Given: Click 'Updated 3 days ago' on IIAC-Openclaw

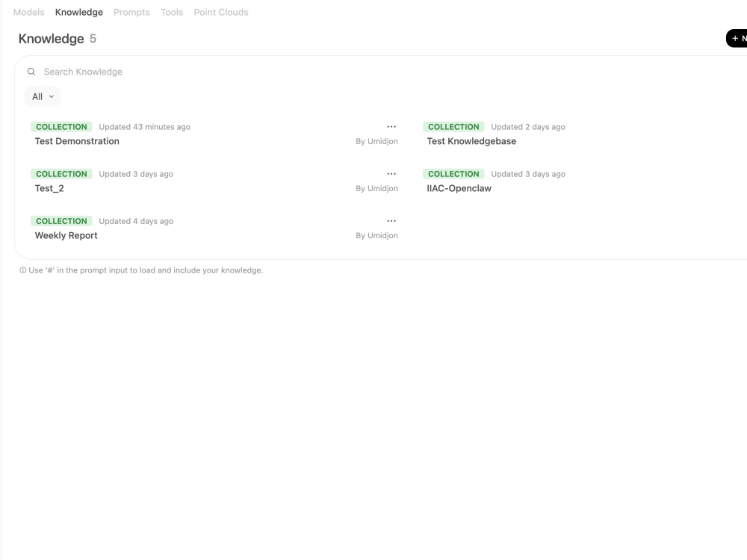Looking at the screenshot, I should click(528, 174).
